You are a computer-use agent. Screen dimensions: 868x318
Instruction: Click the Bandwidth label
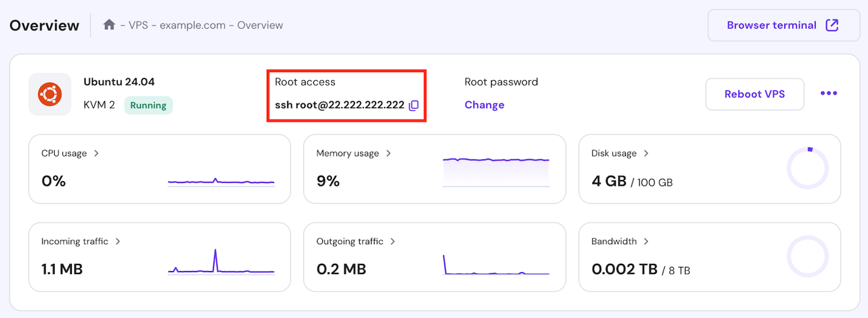click(x=614, y=242)
